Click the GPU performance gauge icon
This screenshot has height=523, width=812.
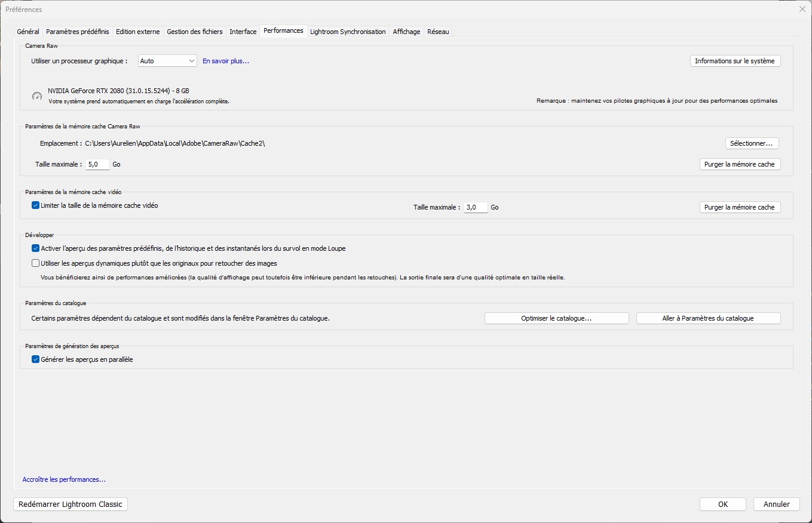pyautogui.click(x=37, y=96)
